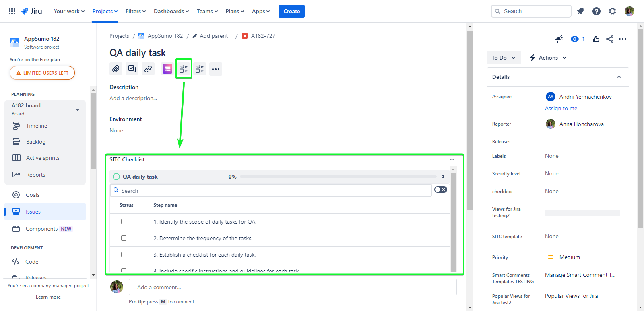Click the blue Create button
This screenshot has width=644, height=311.
pyautogui.click(x=291, y=11)
